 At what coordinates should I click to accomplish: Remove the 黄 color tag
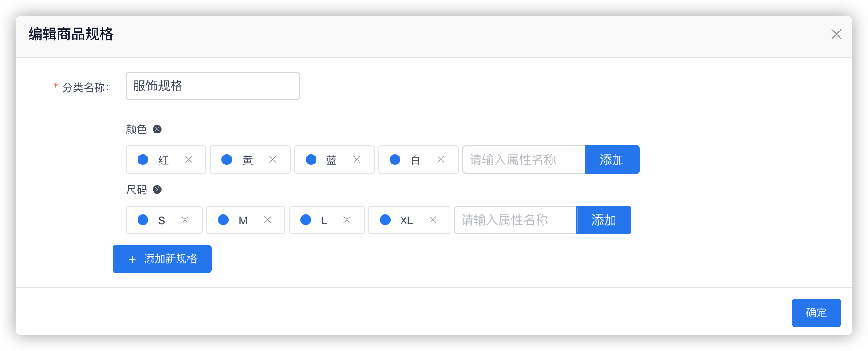[273, 160]
